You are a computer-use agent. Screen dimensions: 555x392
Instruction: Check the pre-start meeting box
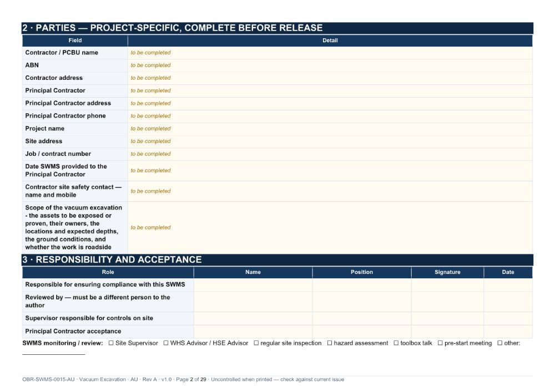point(440,343)
